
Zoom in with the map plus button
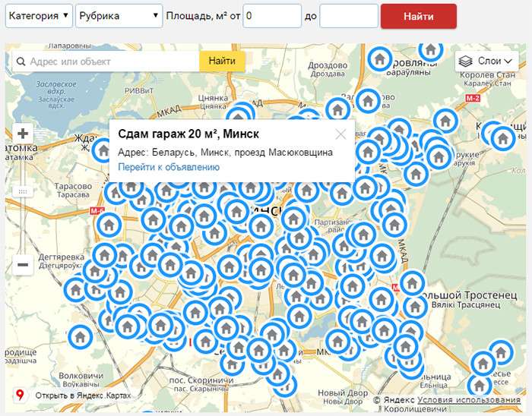(x=23, y=134)
